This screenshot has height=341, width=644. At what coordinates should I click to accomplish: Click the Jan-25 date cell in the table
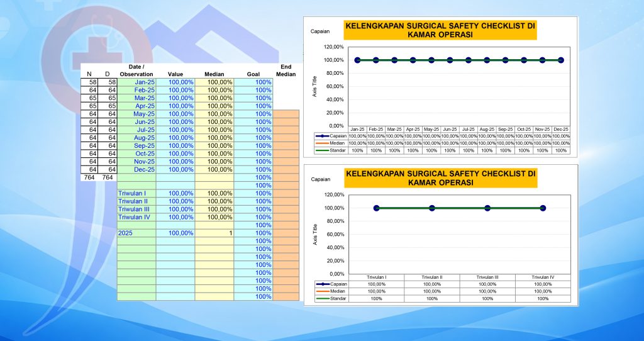click(x=136, y=82)
